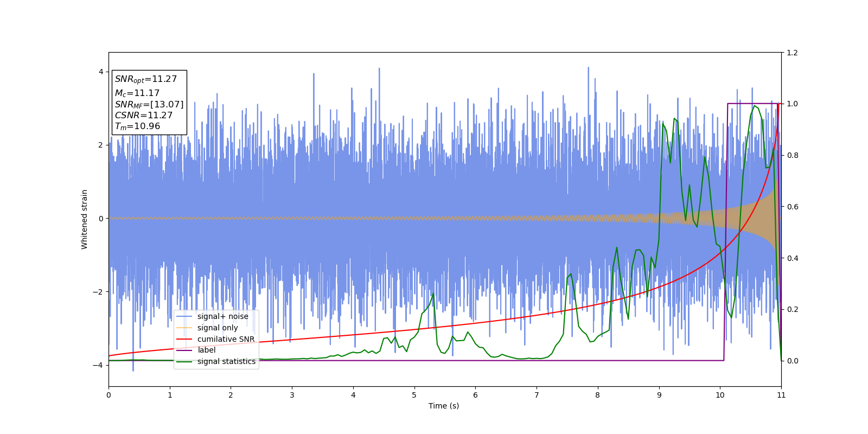Click the Mc=11.17 annotation text
The width and height of the screenshot is (868, 434).
137,93
